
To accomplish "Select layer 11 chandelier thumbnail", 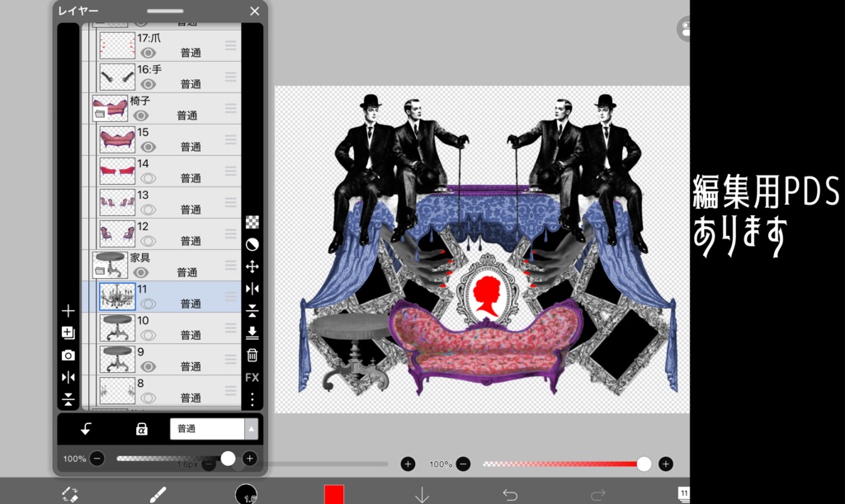I will [x=117, y=297].
